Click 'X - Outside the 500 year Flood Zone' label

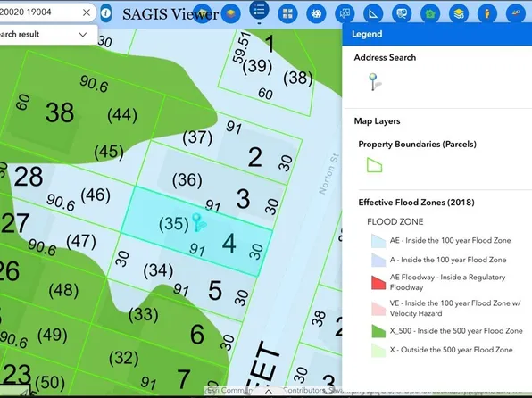click(451, 350)
